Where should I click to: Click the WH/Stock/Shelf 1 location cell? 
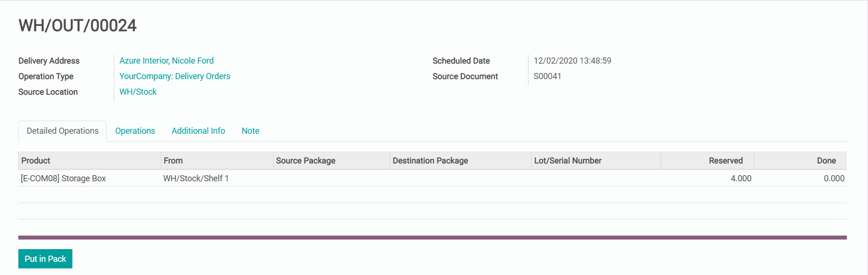[x=196, y=178]
